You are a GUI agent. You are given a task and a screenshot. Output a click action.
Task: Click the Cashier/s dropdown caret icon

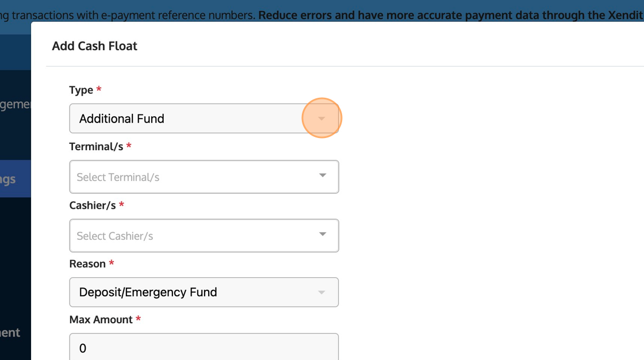point(323,234)
